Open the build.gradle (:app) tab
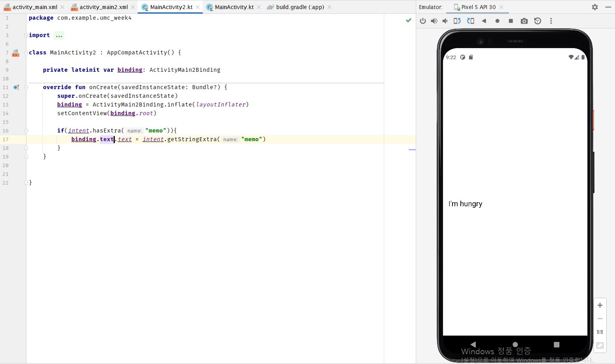Image resolution: width=615 pixels, height=364 pixels. coord(298,7)
